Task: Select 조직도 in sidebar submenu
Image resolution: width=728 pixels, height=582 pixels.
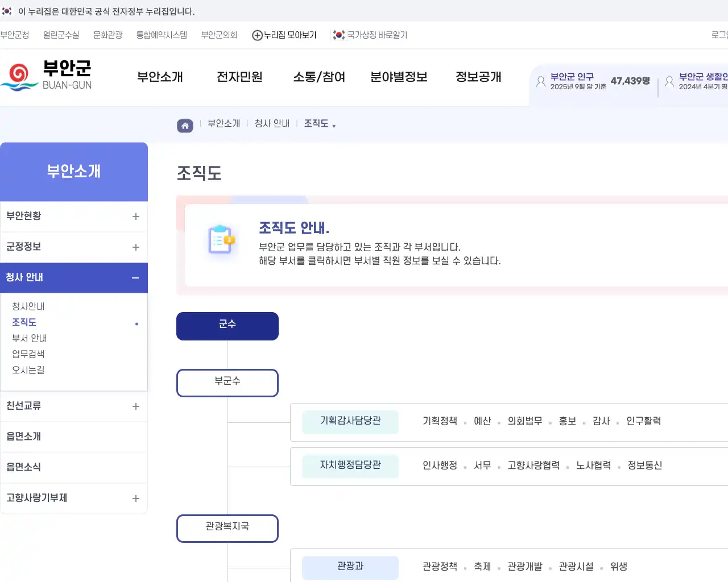Action: (24, 322)
